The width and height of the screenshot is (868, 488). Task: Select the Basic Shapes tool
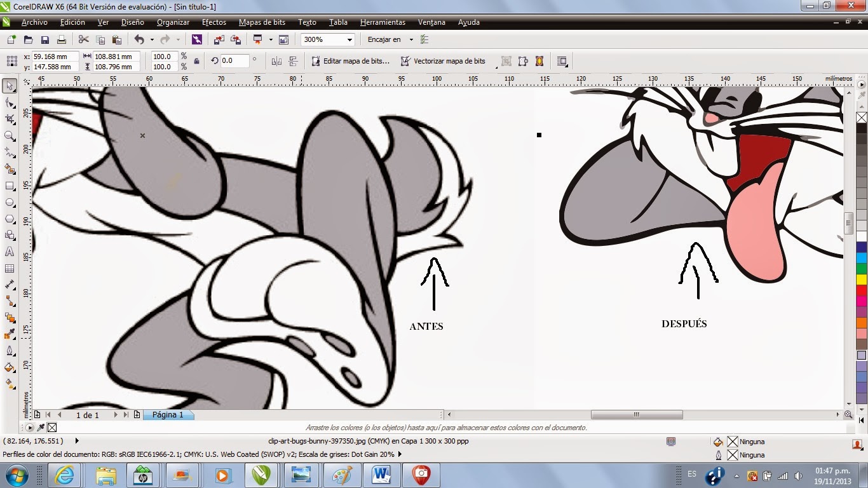coord(10,235)
